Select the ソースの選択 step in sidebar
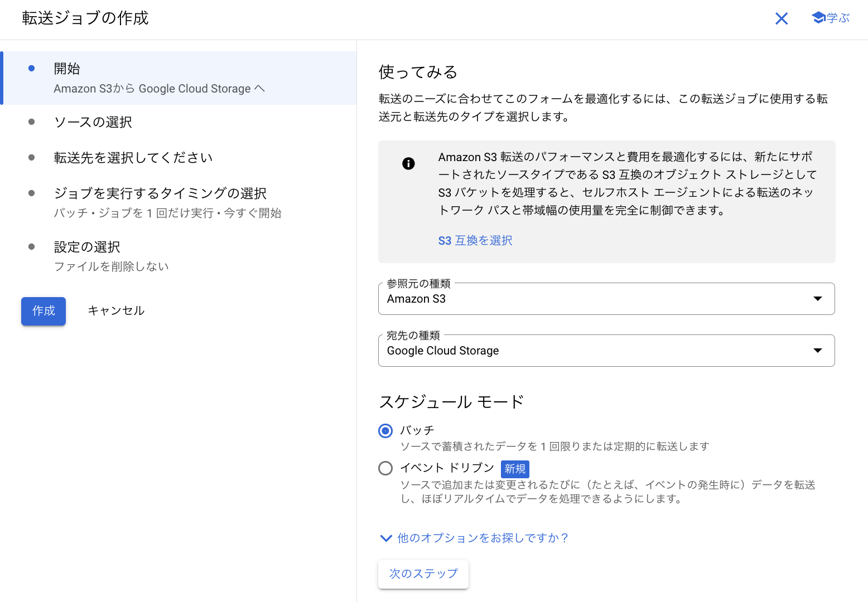The width and height of the screenshot is (868, 602). [x=93, y=122]
